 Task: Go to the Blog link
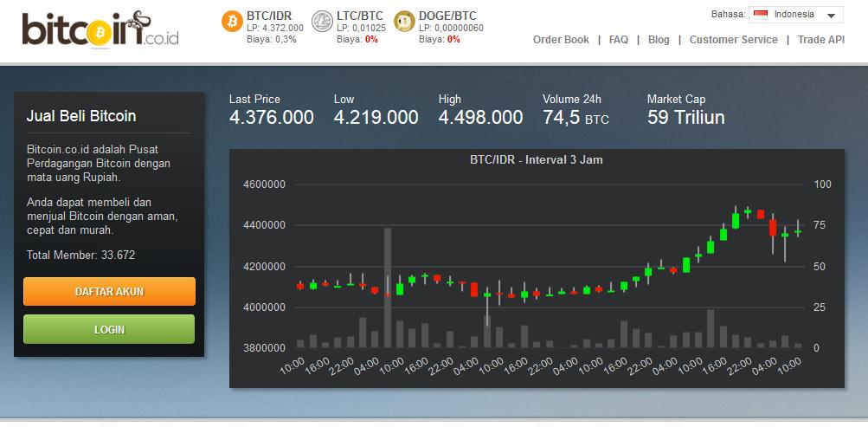(659, 40)
